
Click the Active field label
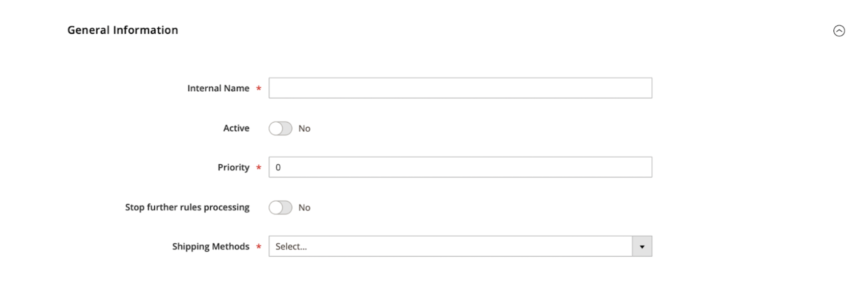[236, 128]
